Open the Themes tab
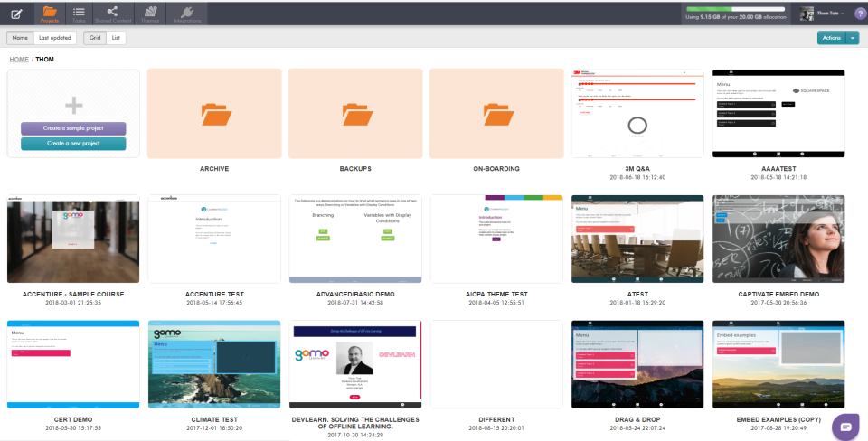868x441 pixels. (x=150, y=14)
